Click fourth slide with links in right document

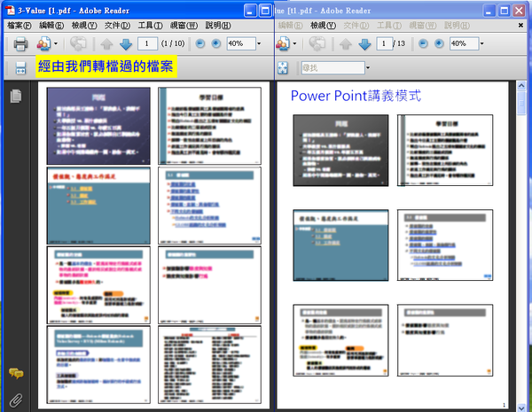(445, 245)
